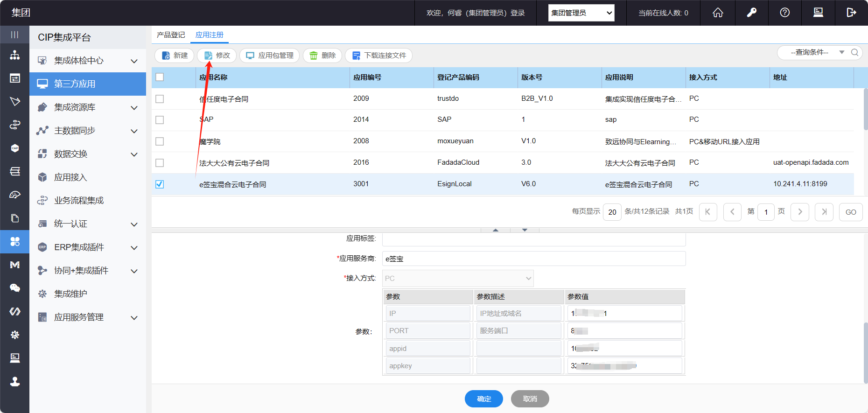Uncheck the e签宝混合云电子合同 row checkbox
Image resolution: width=868 pixels, height=413 pixels.
(160, 184)
